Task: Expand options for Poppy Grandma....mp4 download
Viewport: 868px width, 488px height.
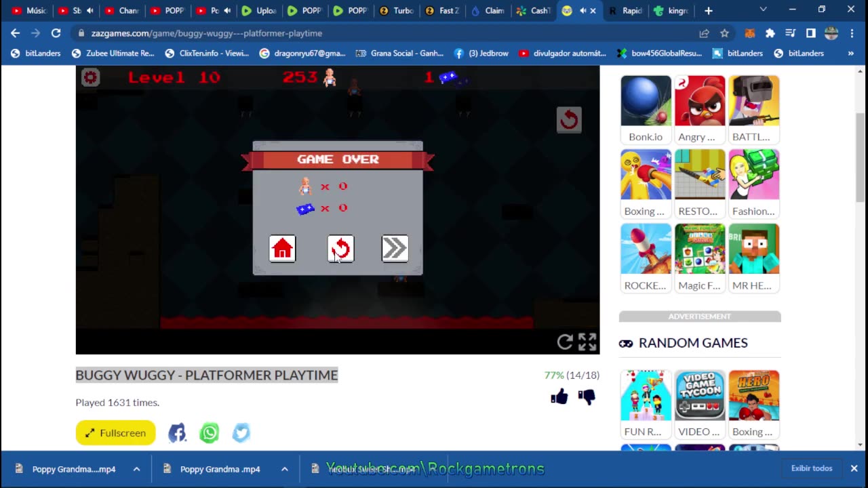Action: 136,468
